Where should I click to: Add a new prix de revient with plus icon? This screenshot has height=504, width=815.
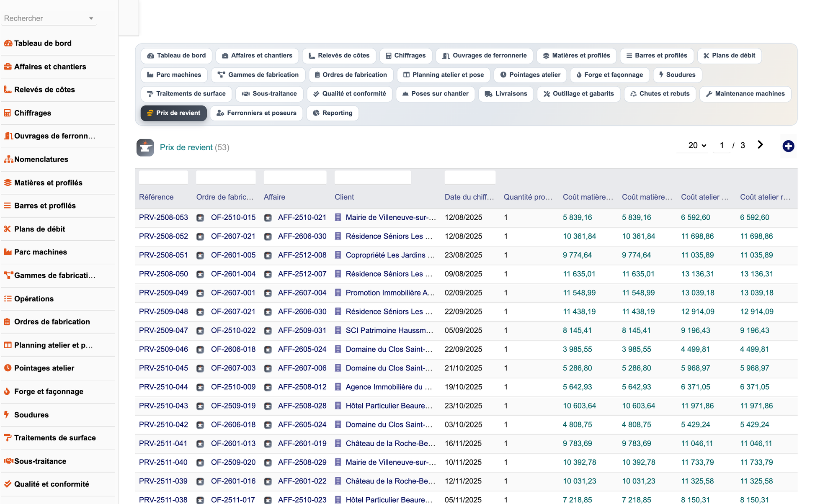[788, 146]
